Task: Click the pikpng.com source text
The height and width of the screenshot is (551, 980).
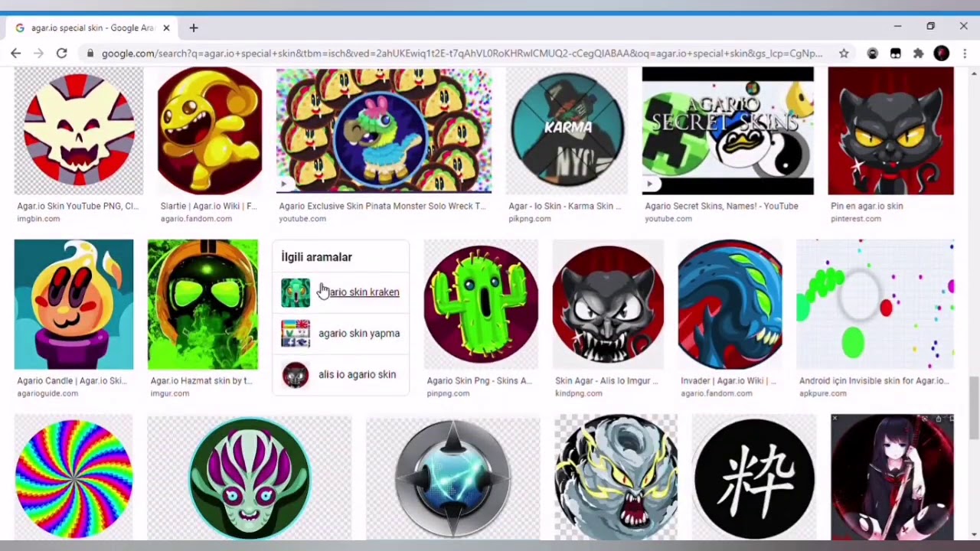Action: click(530, 219)
